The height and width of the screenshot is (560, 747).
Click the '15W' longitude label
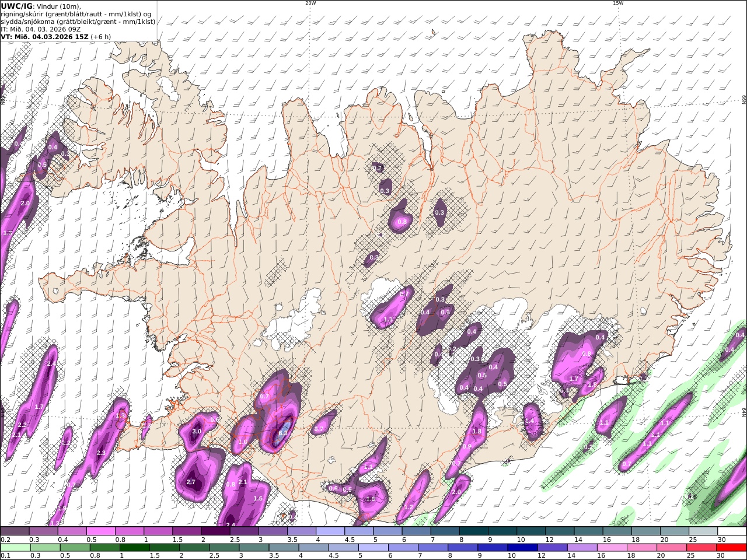pyautogui.click(x=618, y=3)
